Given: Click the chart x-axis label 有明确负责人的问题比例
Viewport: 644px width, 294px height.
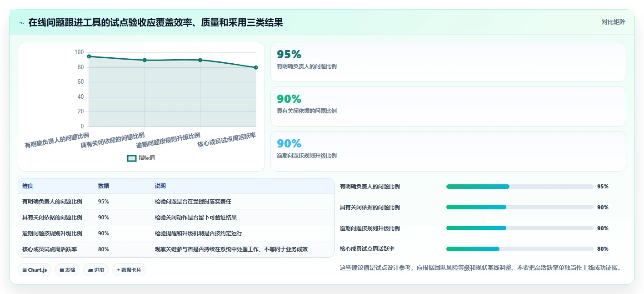Looking at the screenshot, I should [57, 141].
